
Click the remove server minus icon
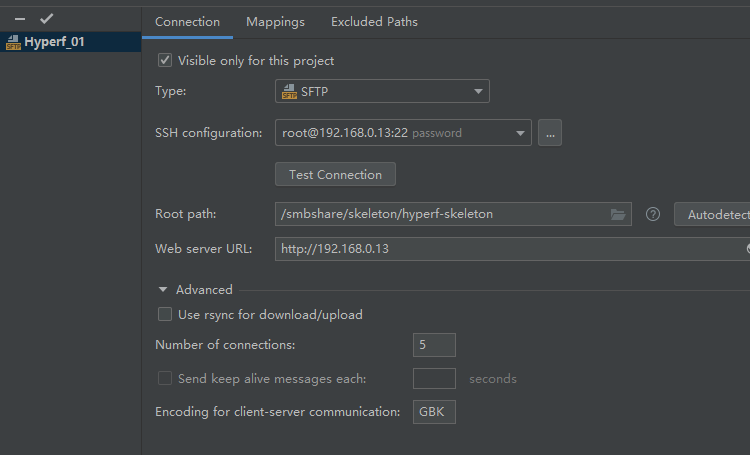pos(20,19)
